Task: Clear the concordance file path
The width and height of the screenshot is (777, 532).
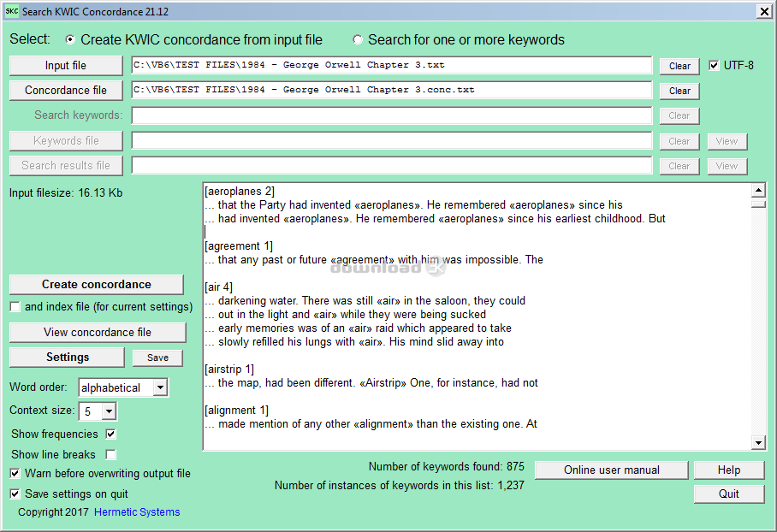Action: tap(679, 91)
